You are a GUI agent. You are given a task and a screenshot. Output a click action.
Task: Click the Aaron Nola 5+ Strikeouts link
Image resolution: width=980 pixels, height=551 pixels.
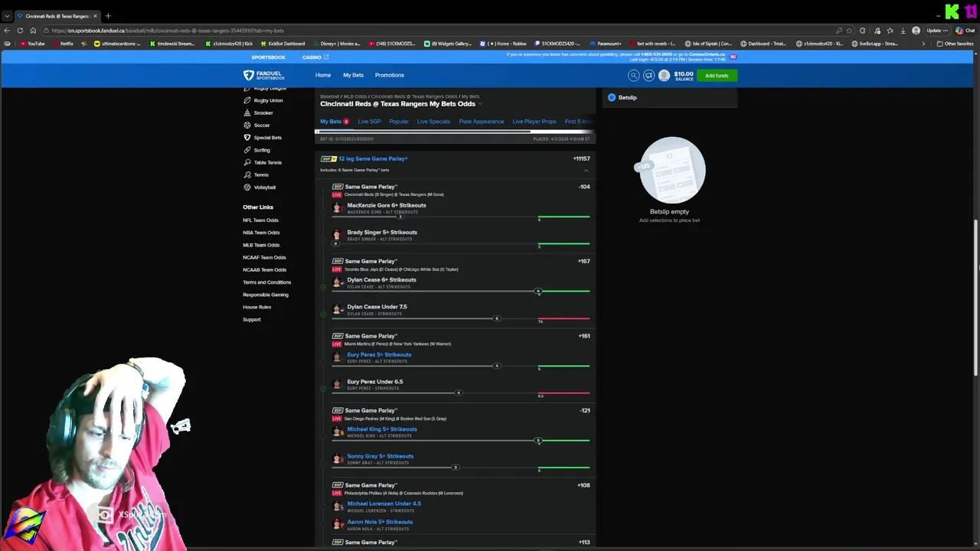tap(380, 522)
